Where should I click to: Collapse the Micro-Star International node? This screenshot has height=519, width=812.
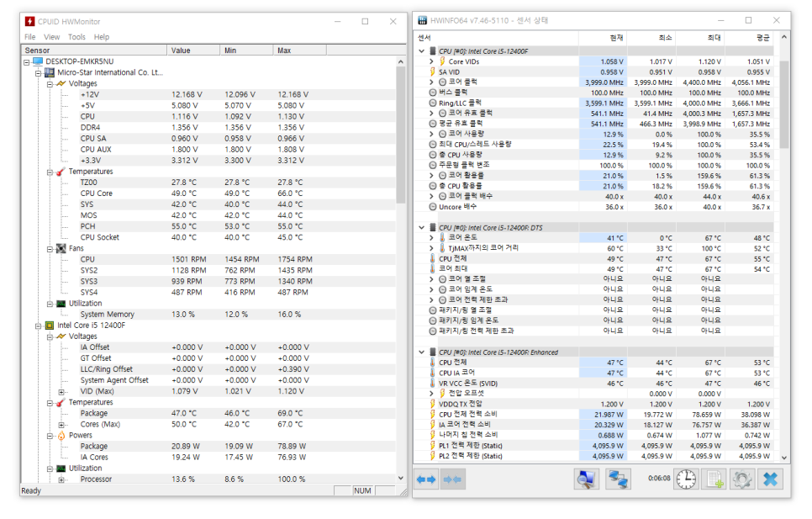pos(39,73)
